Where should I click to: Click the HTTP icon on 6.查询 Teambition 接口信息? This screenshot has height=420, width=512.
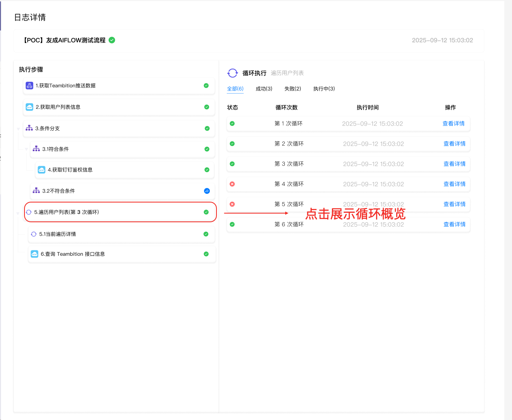click(34, 254)
